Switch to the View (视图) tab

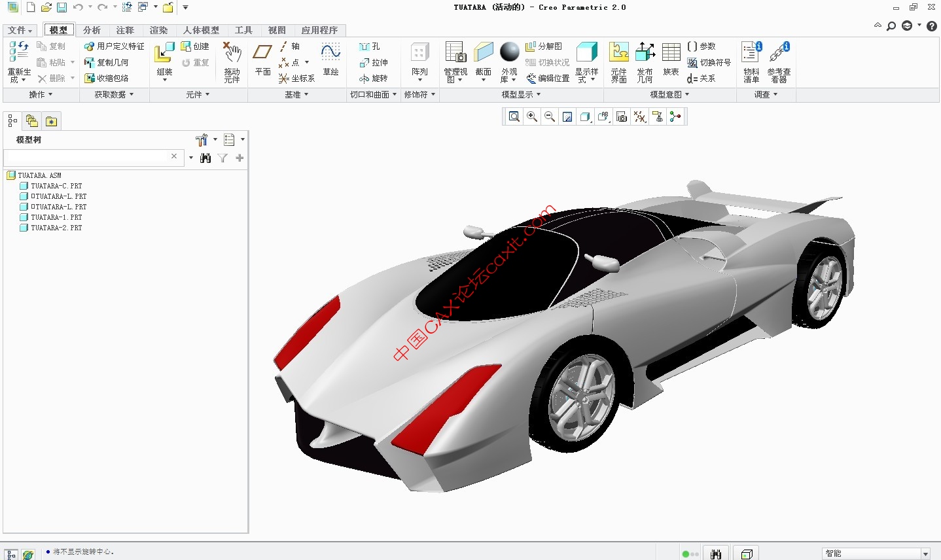click(x=277, y=30)
